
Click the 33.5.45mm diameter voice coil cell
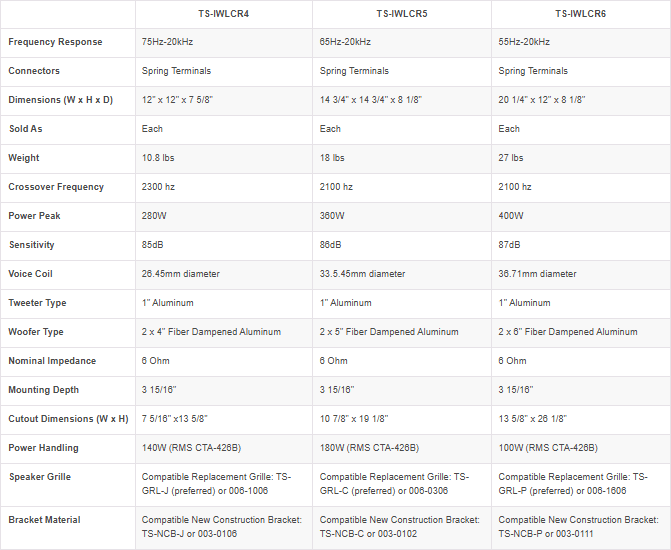[x=362, y=274]
